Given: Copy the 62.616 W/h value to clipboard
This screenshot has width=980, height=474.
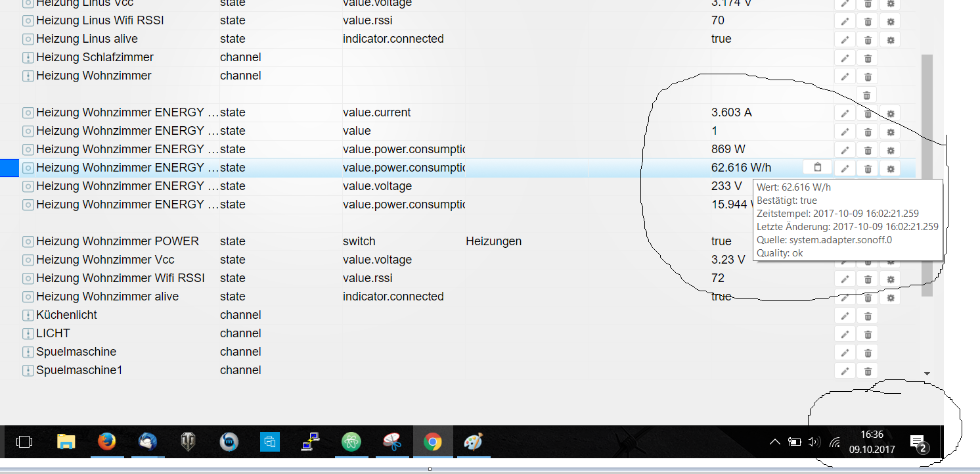Looking at the screenshot, I should pos(817,167).
